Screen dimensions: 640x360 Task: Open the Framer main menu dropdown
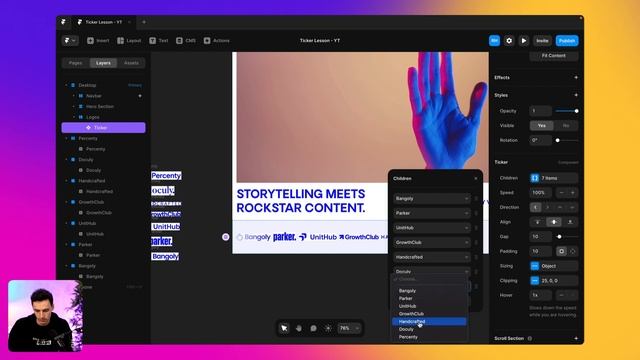[69, 40]
